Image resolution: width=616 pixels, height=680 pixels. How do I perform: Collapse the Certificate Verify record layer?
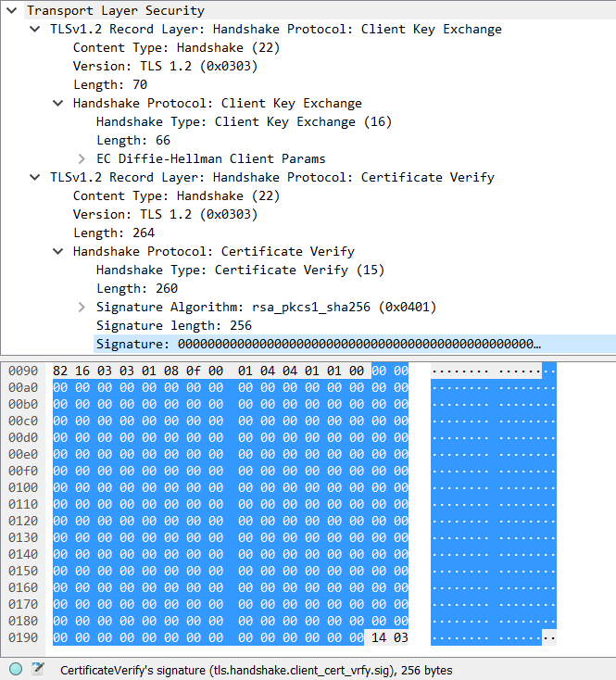tap(34, 177)
